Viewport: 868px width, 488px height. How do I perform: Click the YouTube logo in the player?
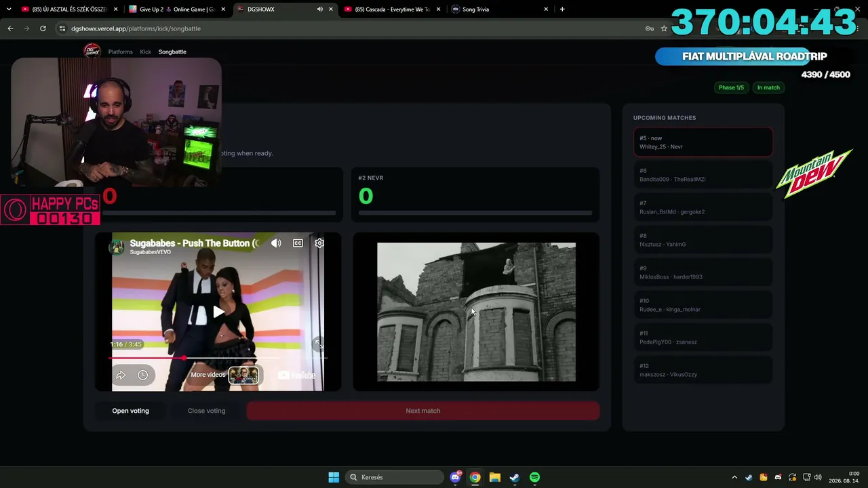pos(297,375)
